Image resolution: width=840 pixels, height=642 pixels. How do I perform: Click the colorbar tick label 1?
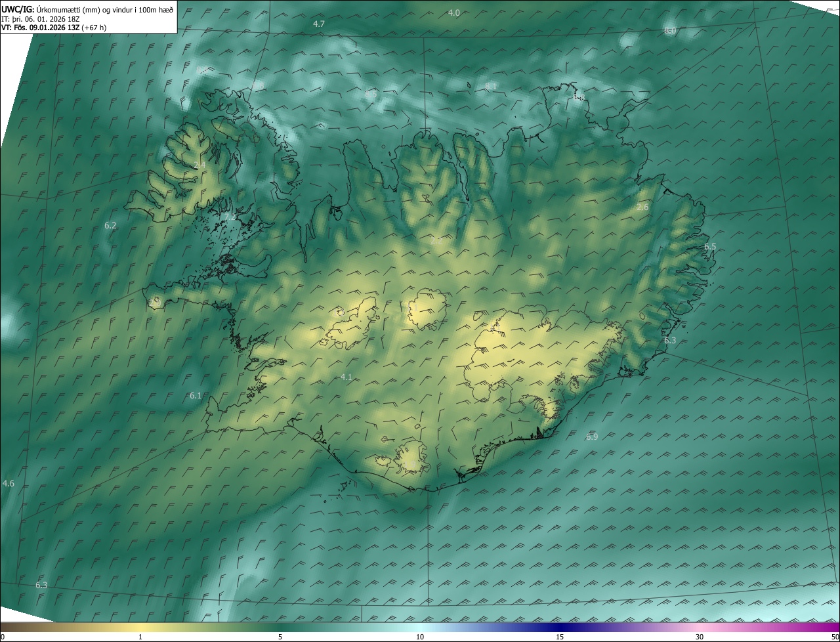pyautogui.click(x=140, y=637)
